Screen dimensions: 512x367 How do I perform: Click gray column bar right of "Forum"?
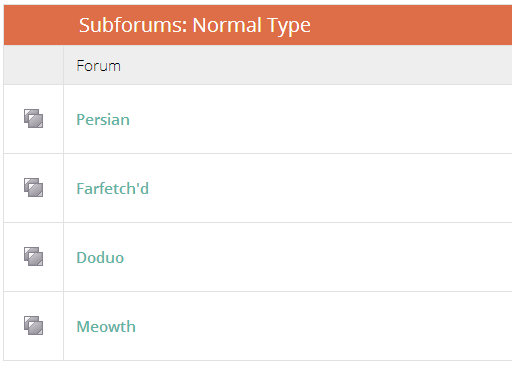click(317, 65)
